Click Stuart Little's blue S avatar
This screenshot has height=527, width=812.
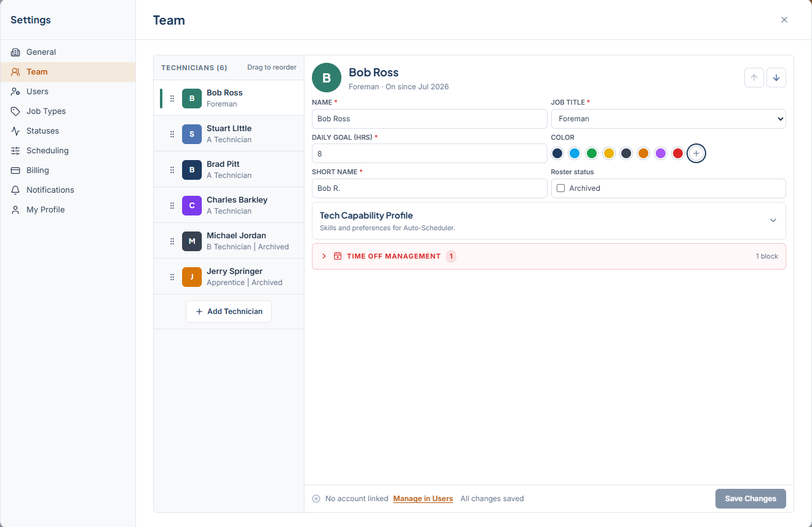(x=192, y=134)
